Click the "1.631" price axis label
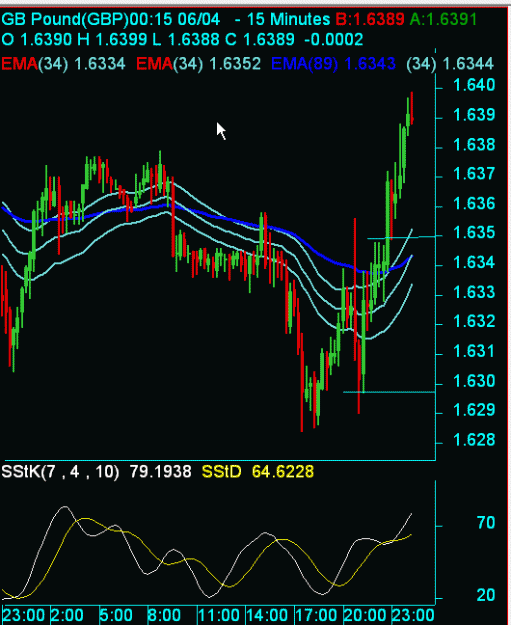Screen dimensions: 511x625 474,351
